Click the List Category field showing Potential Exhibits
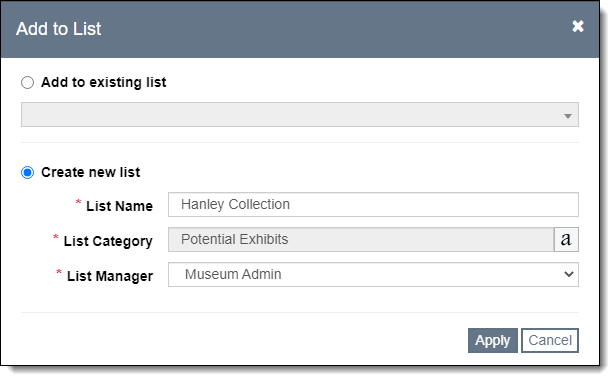Screen dimensions: 615x381 [361, 239]
